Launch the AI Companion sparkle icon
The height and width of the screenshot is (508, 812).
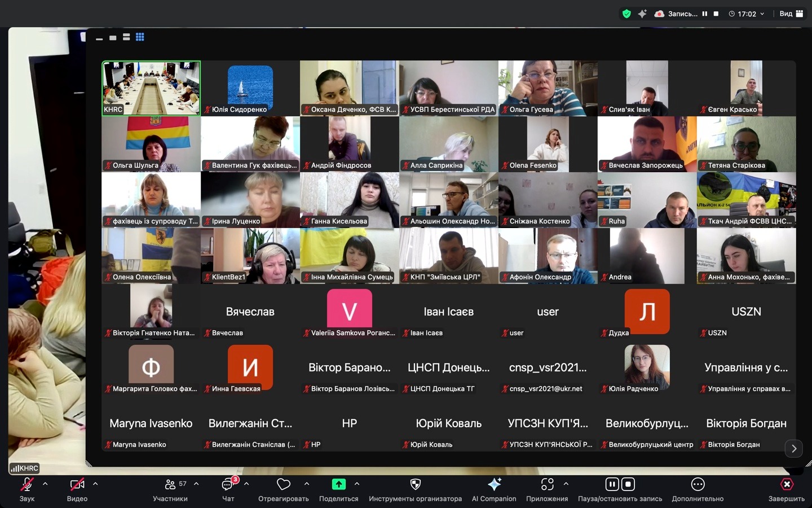coord(494,484)
